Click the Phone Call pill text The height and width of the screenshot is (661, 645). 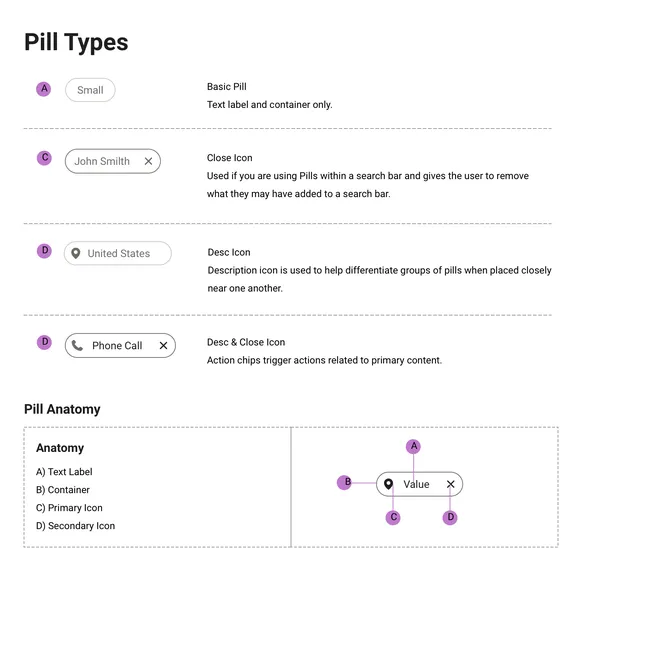(x=117, y=346)
